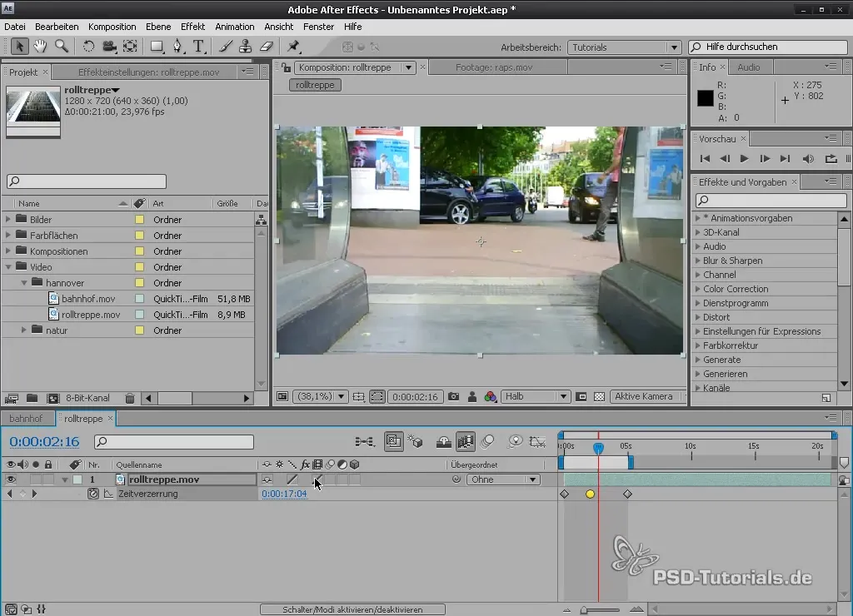Select the Puppet Pin tool
This screenshot has height=616, width=853.
coord(294,47)
